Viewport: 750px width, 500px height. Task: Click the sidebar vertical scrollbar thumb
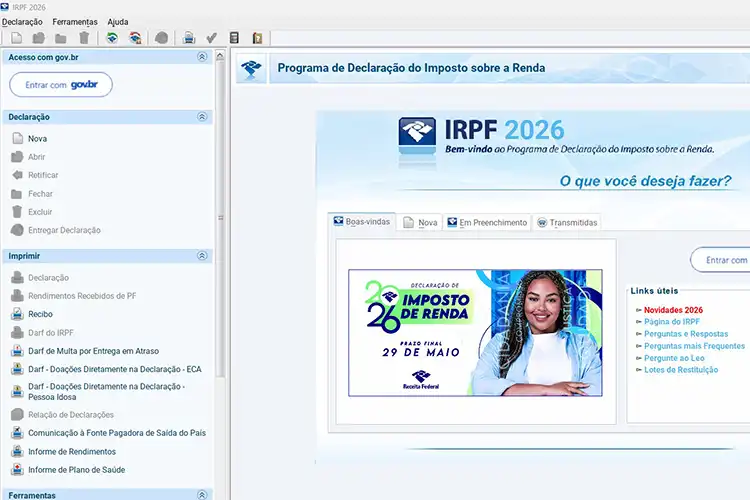(x=220, y=219)
